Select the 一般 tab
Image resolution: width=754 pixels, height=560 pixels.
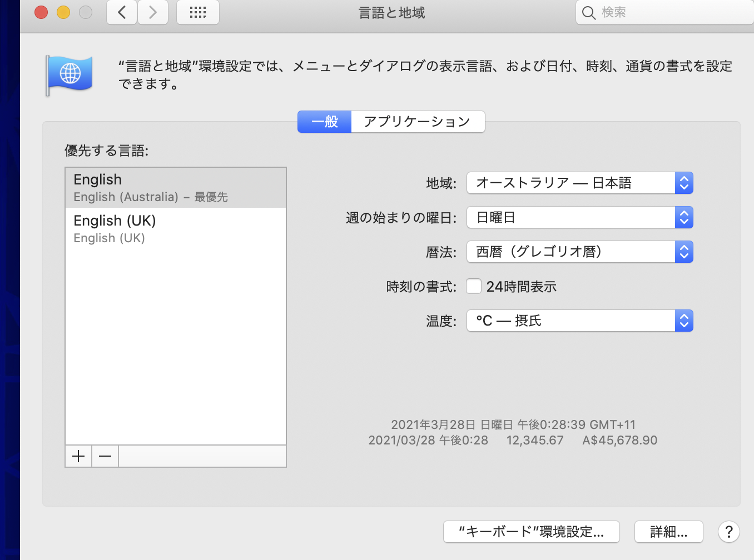point(325,122)
